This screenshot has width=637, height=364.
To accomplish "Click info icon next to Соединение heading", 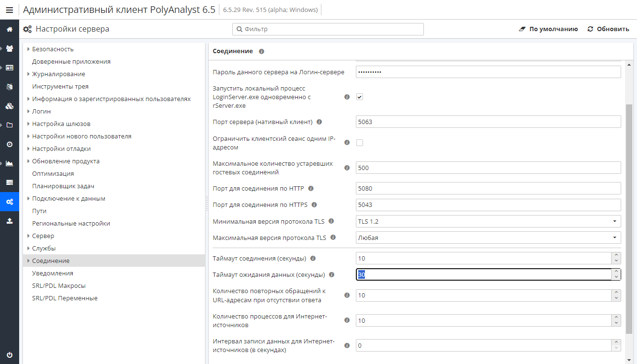I will pyautogui.click(x=262, y=51).
